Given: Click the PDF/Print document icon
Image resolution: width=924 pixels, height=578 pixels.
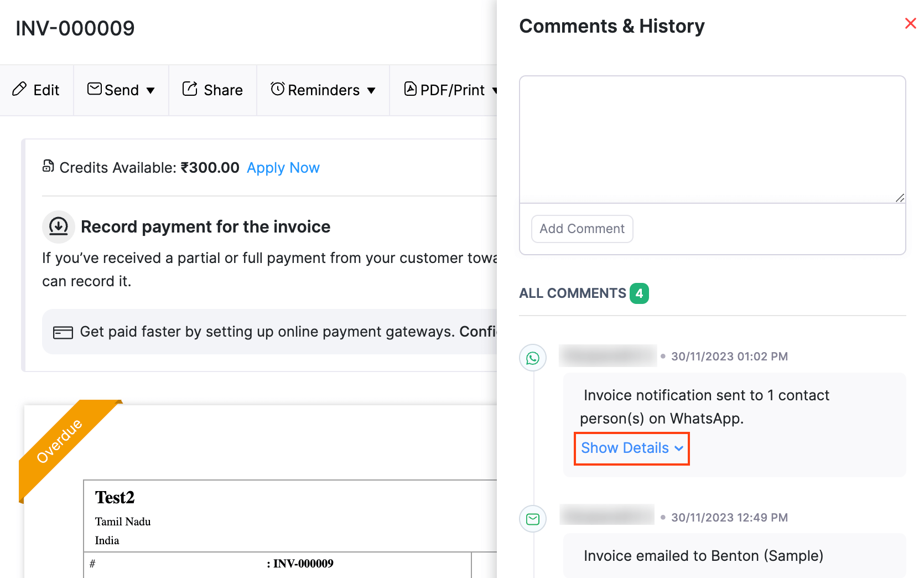Looking at the screenshot, I should [410, 89].
